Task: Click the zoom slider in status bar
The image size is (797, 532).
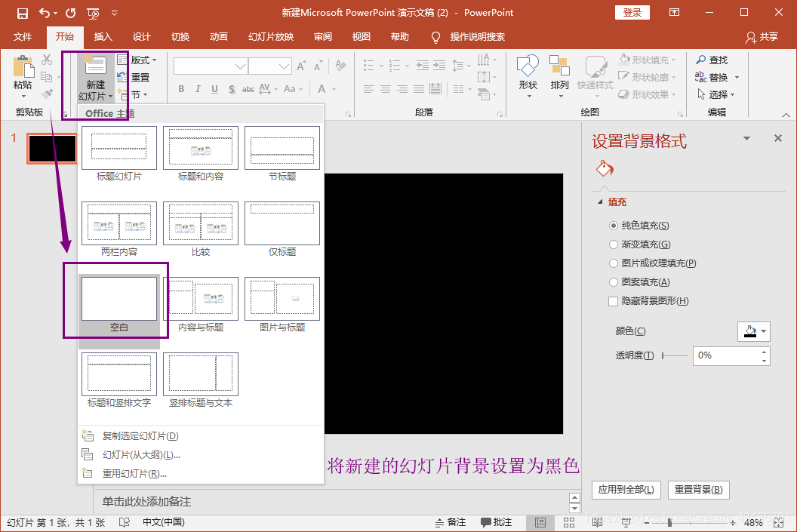Action: (x=689, y=522)
